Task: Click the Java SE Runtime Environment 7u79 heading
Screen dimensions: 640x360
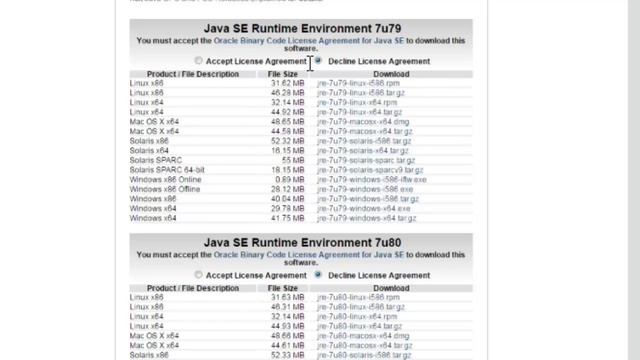Action: click(x=302, y=29)
